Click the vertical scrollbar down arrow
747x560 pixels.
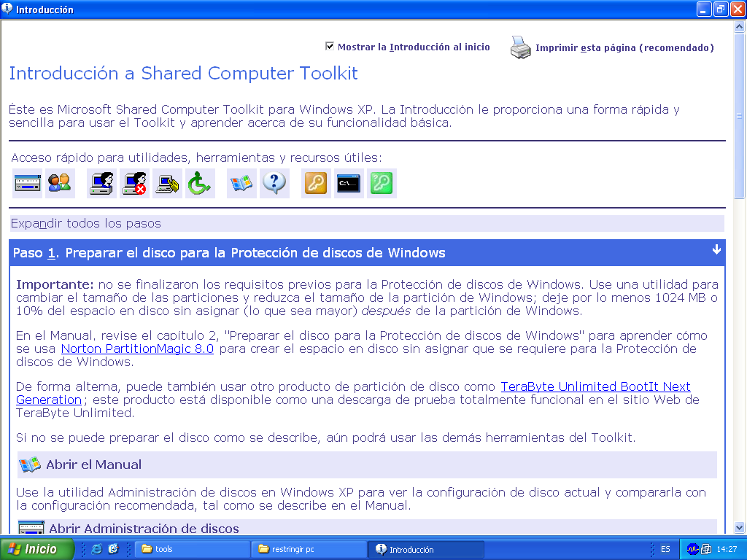tap(739, 527)
